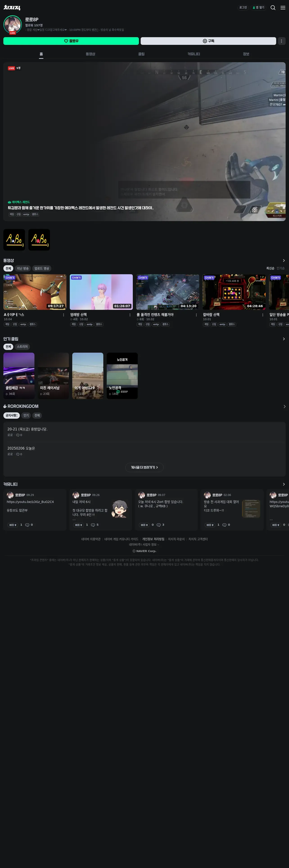Switch to the 정보 tab

click(246, 54)
